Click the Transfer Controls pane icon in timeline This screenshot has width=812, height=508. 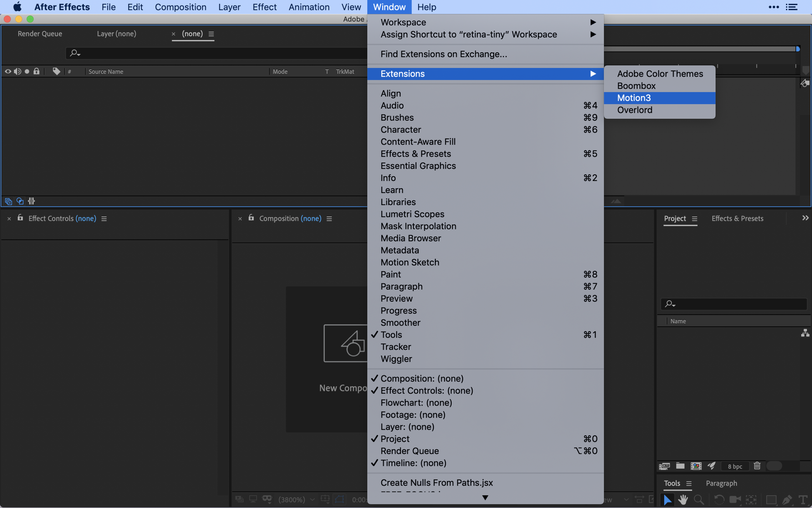tap(20, 201)
